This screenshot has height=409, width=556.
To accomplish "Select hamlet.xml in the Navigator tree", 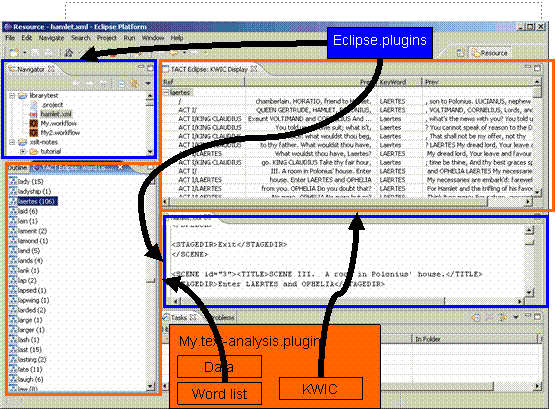I will point(56,114).
